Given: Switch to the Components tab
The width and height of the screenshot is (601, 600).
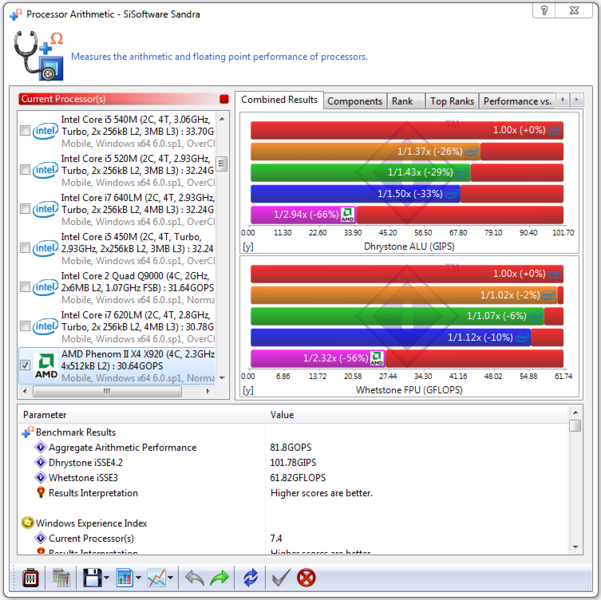Looking at the screenshot, I should tap(355, 101).
